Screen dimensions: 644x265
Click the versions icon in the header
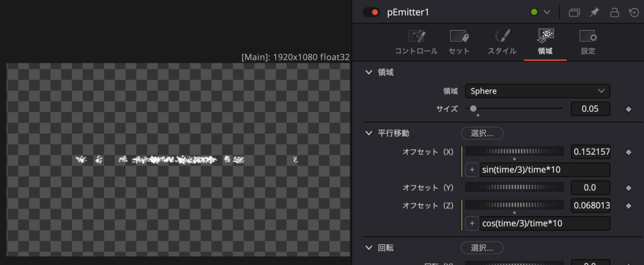point(575,12)
